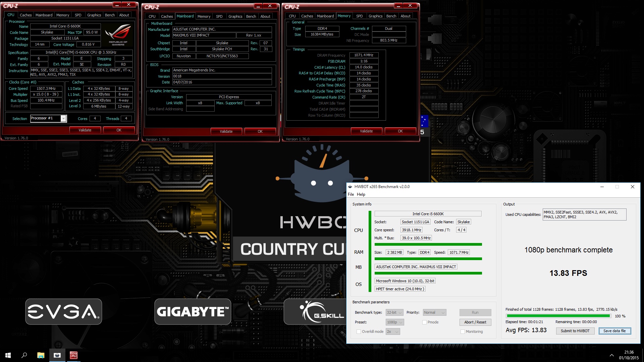Minimize the CPU-Z Mainboard window

[x=258, y=6]
